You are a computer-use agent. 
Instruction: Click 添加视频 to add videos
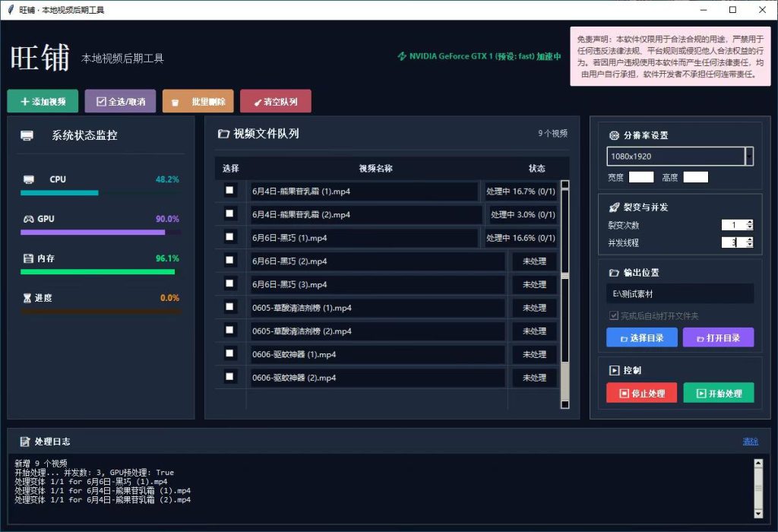[43, 101]
